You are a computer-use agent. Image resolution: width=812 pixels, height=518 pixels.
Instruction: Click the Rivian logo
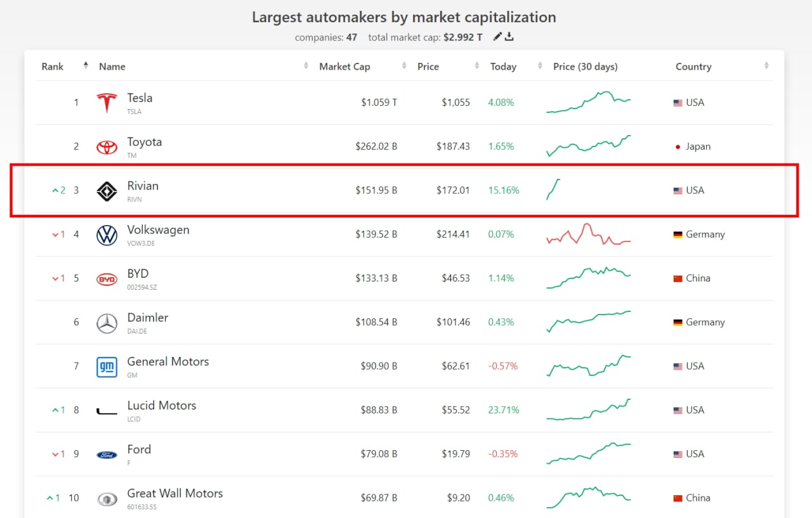point(107,191)
